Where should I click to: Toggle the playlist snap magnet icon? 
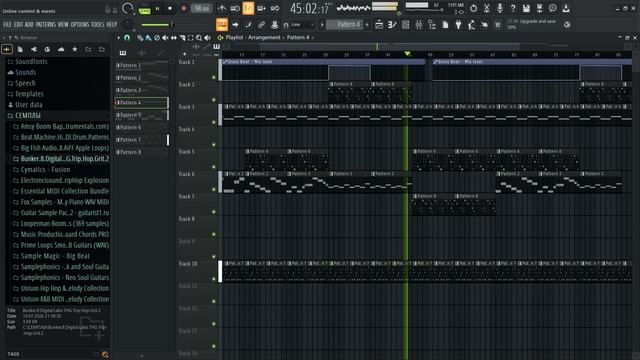click(x=127, y=38)
